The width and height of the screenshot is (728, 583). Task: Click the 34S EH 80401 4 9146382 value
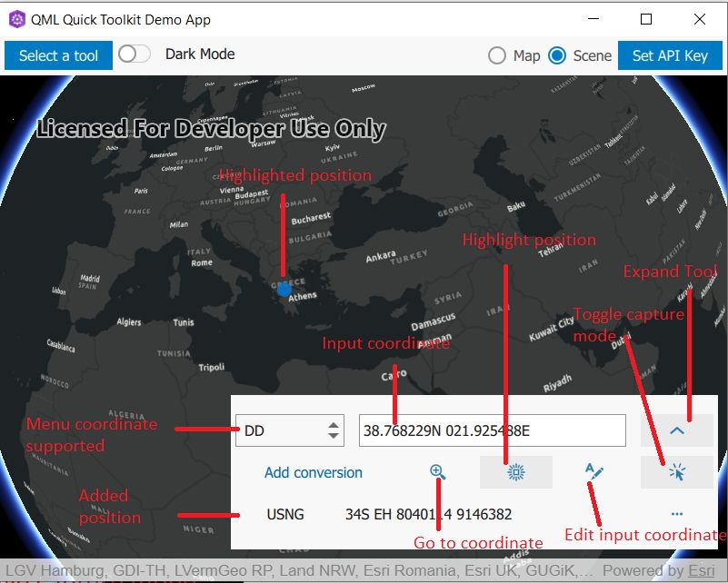[x=429, y=514]
